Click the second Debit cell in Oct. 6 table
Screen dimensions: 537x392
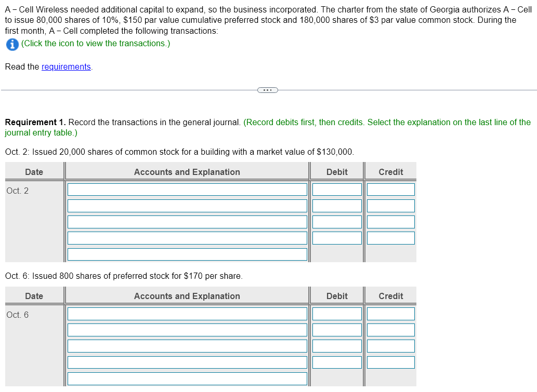[336, 329]
